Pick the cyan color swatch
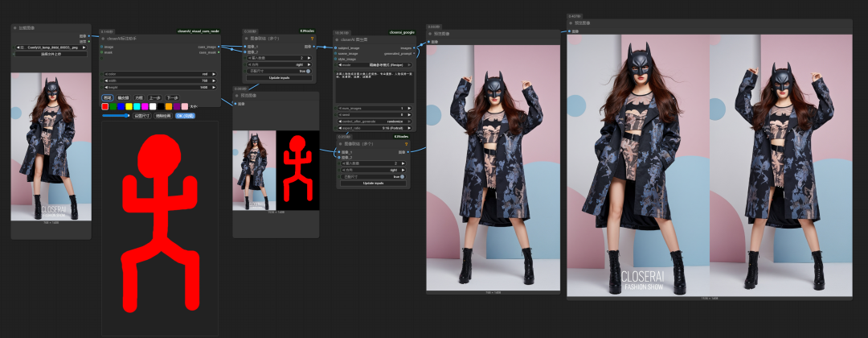Viewport: 868px width, 338px height. point(137,106)
